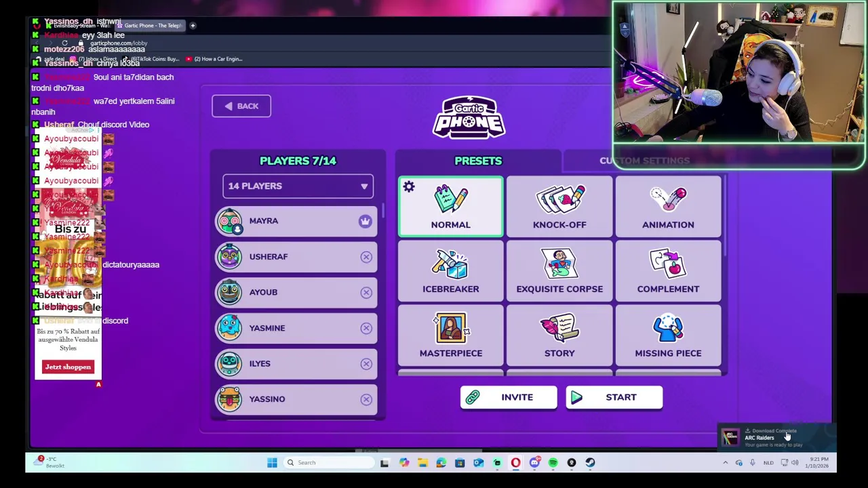The width and height of the screenshot is (868, 488).
Task: Open Copilot from the taskbar
Action: (x=404, y=463)
